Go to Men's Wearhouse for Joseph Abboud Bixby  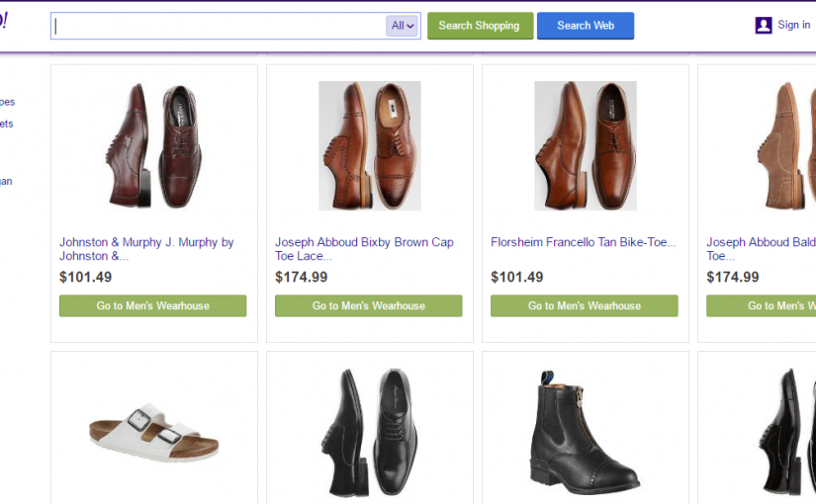(x=369, y=305)
